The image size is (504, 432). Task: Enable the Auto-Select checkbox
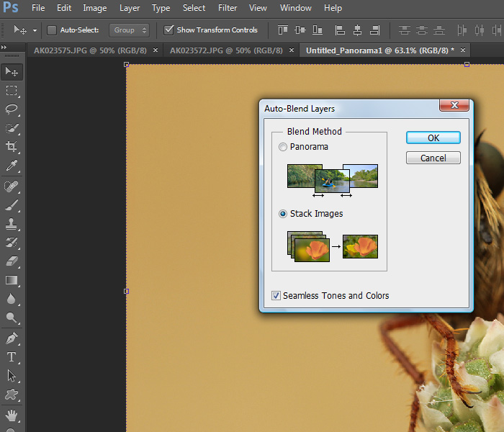[52, 30]
